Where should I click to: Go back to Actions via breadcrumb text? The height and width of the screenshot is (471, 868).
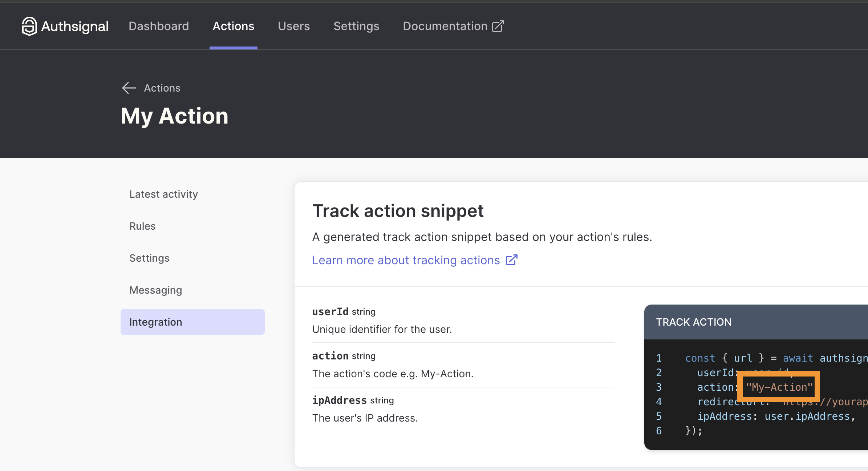click(162, 88)
